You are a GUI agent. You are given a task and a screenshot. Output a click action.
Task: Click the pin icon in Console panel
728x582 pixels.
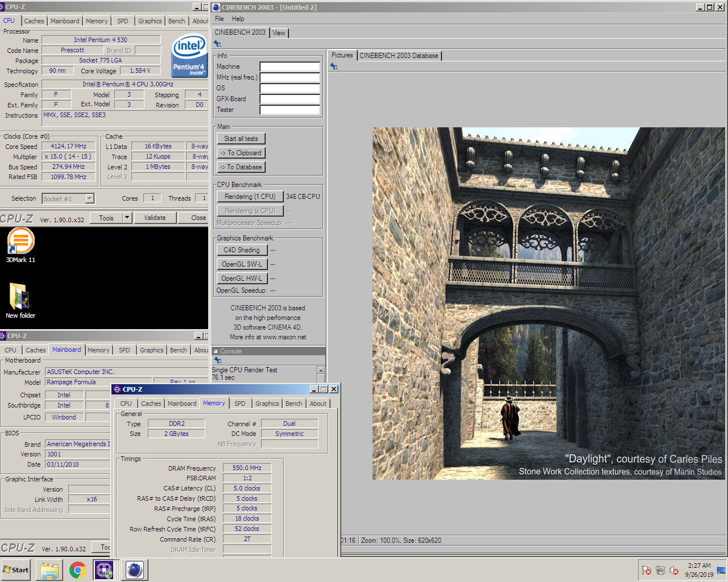[217, 360]
